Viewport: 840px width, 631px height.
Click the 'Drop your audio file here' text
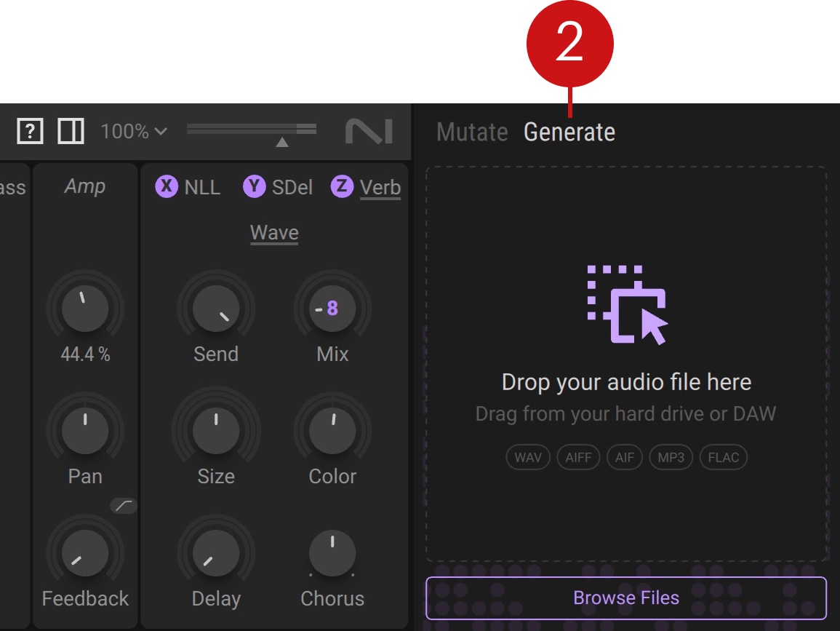click(627, 382)
